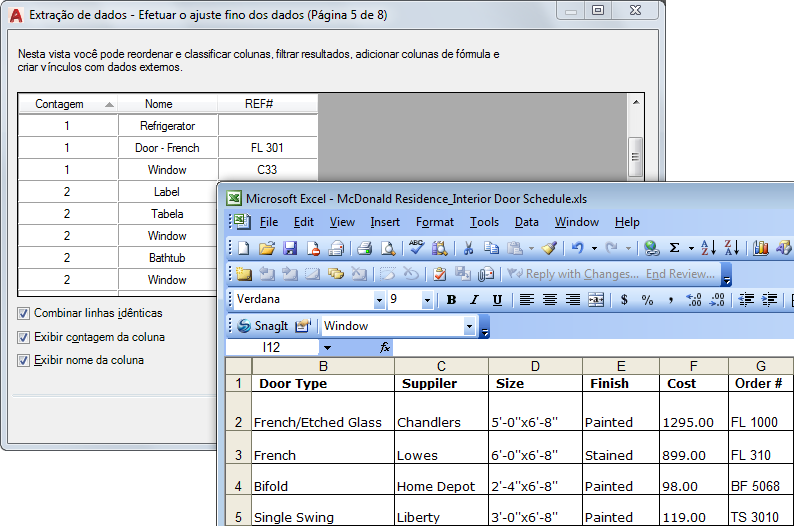Uncheck Combinar linhas idênticas
The height and width of the screenshot is (526, 794).
point(23,313)
